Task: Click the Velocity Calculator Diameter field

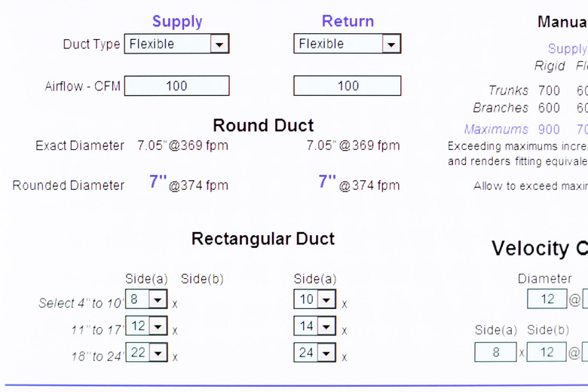Action: point(547,299)
